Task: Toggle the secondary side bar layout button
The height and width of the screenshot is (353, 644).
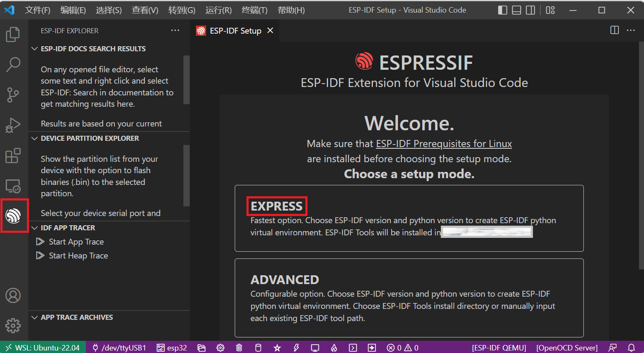Action: pos(531,10)
